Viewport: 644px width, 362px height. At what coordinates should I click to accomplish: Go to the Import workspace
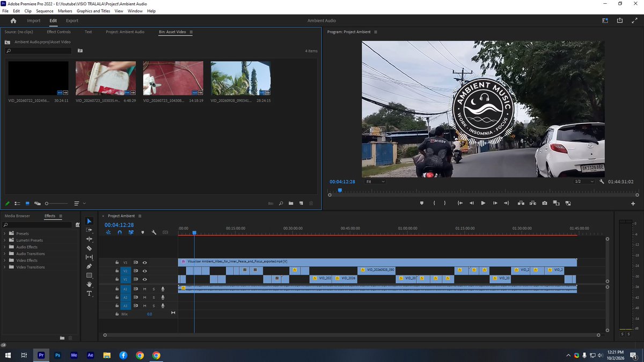coord(34,21)
